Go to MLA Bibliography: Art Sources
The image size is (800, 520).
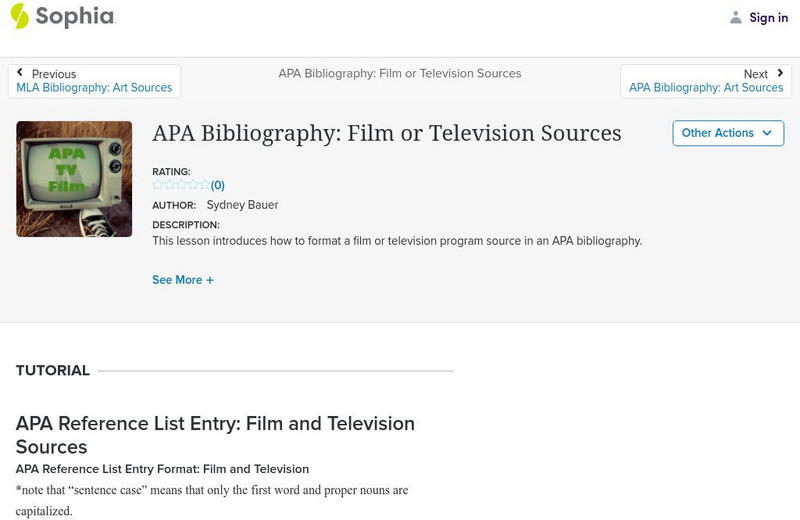click(94, 88)
